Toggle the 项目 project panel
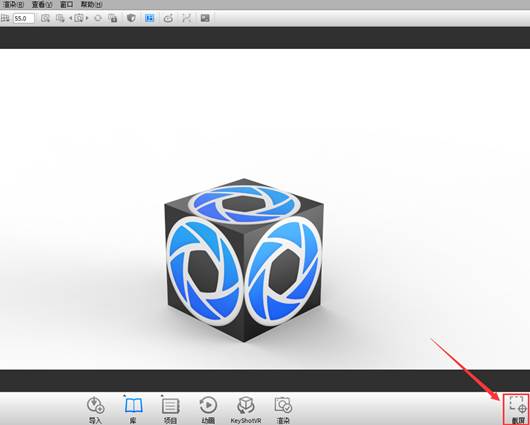This screenshot has height=425, width=530. 170,409
